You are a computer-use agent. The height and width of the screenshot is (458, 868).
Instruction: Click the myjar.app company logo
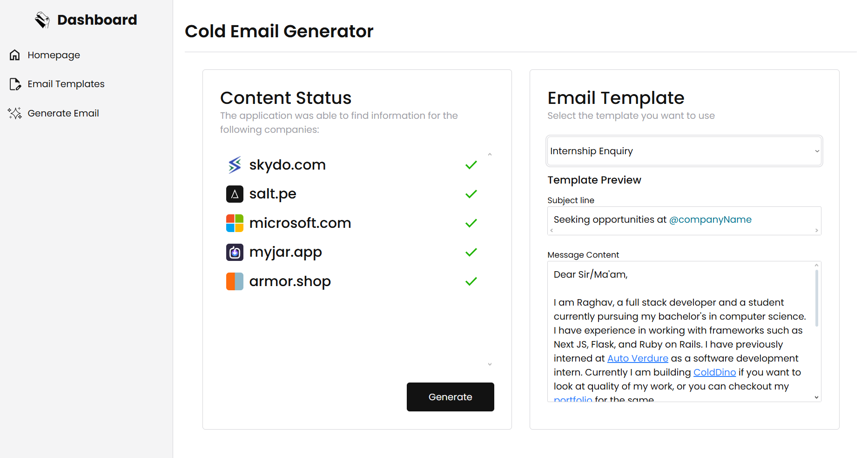[x=235, y=252]
